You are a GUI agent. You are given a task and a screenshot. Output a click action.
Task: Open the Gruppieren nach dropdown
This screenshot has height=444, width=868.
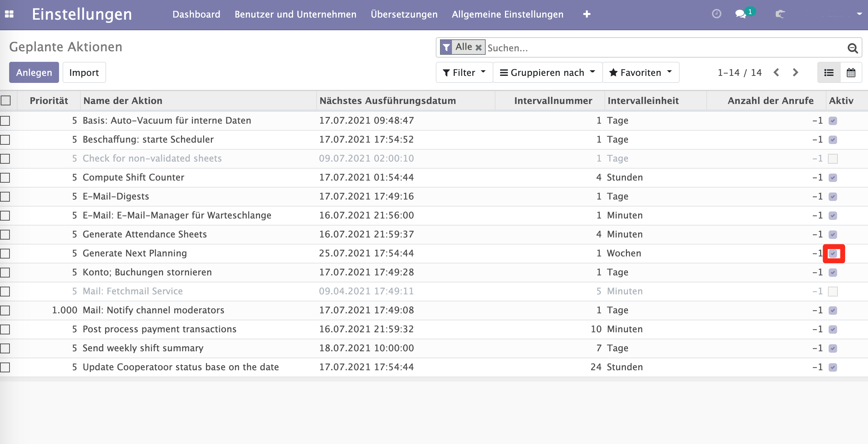click(x=548, y=72)
